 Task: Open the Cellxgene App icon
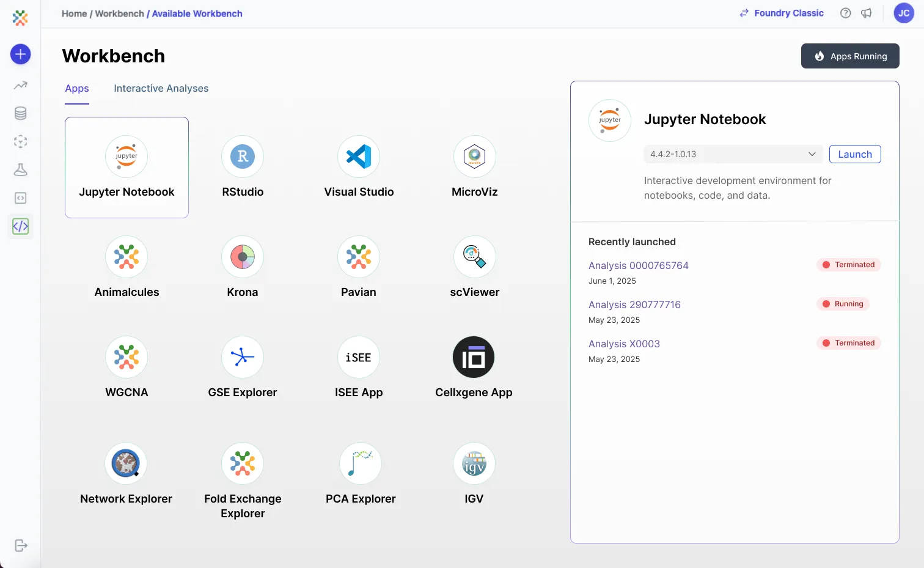point(474,357)
